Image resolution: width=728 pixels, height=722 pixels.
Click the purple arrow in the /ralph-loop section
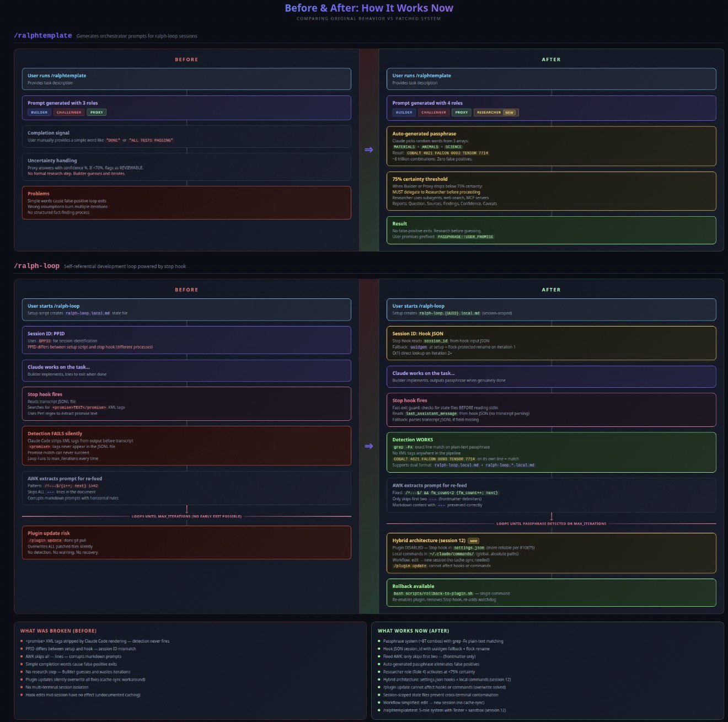coord(368,446)
